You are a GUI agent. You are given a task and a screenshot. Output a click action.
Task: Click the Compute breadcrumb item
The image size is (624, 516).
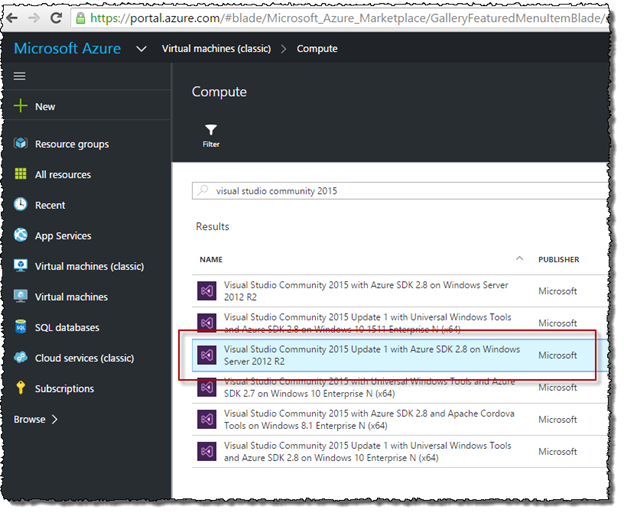point(317,49)
